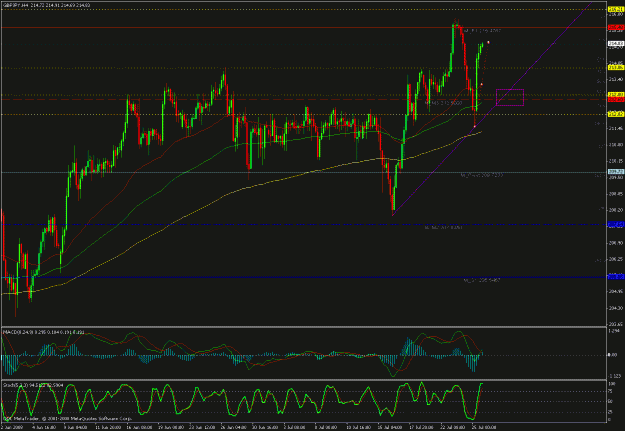Click the 1.294 MACD scale value

click(616, 331)
